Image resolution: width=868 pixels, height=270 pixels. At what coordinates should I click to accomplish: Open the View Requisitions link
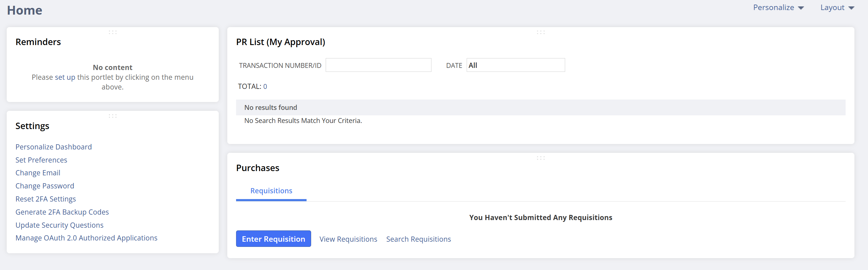click(x=348, y=239)
